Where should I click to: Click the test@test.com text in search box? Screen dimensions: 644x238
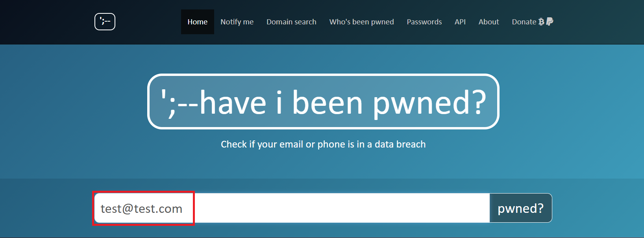click(x=141, y=208)
